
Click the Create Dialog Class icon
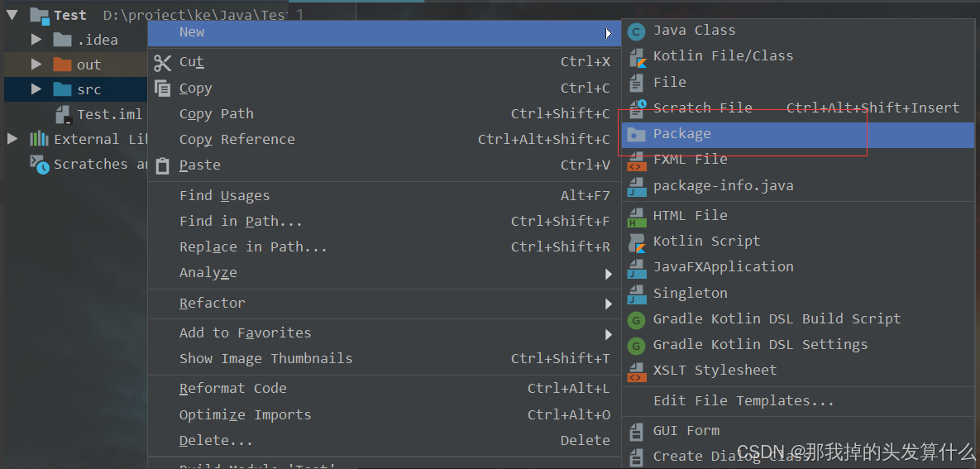click(x=636, y=457)
